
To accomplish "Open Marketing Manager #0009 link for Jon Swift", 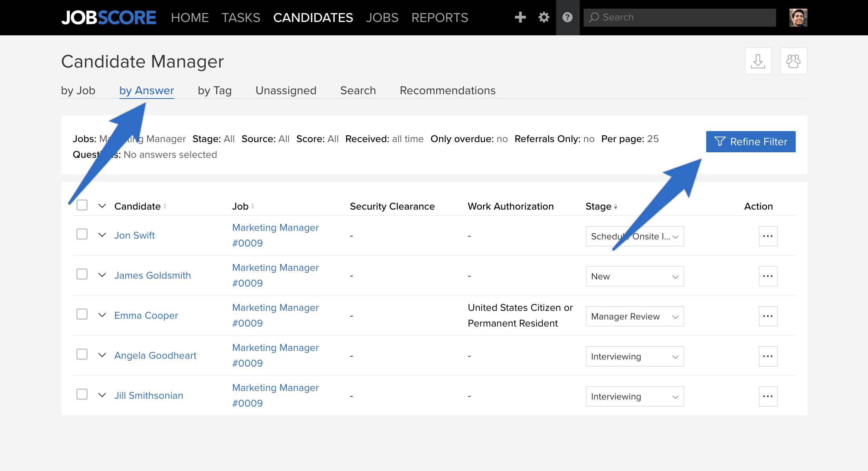I will (x=275, y=235).
